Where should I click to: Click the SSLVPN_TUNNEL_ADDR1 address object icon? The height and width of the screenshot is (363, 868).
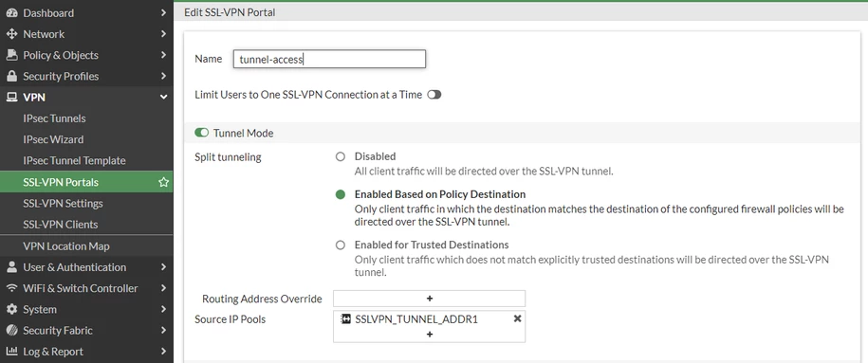pyautogui.click(x=346, y=318)
